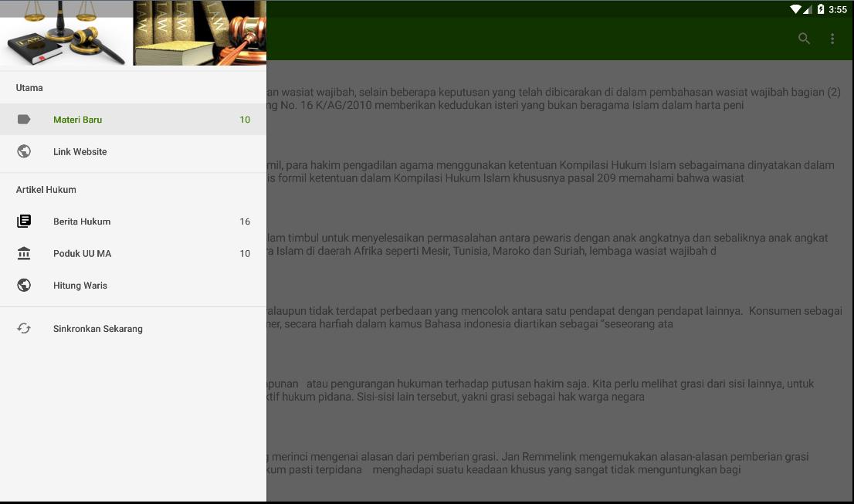
Task: Click the sync arrows icon
Action: pos(24,328)
